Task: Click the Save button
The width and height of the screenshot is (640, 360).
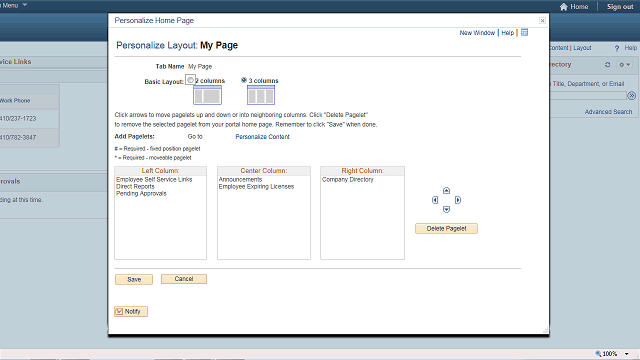Action: point(134,280)
